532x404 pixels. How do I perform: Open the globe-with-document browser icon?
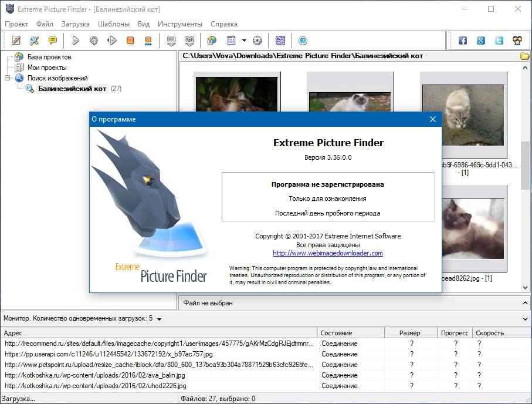pos(212,41)
